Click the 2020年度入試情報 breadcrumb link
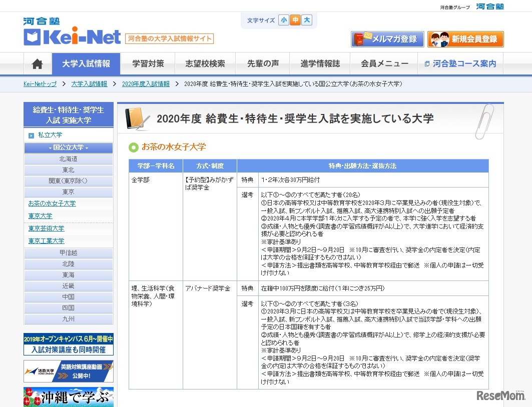 147,84
